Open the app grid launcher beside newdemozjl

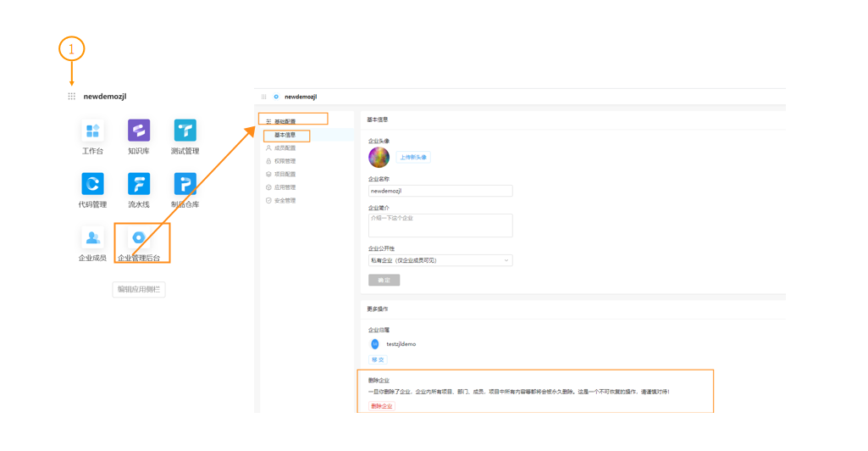point(71,97)
